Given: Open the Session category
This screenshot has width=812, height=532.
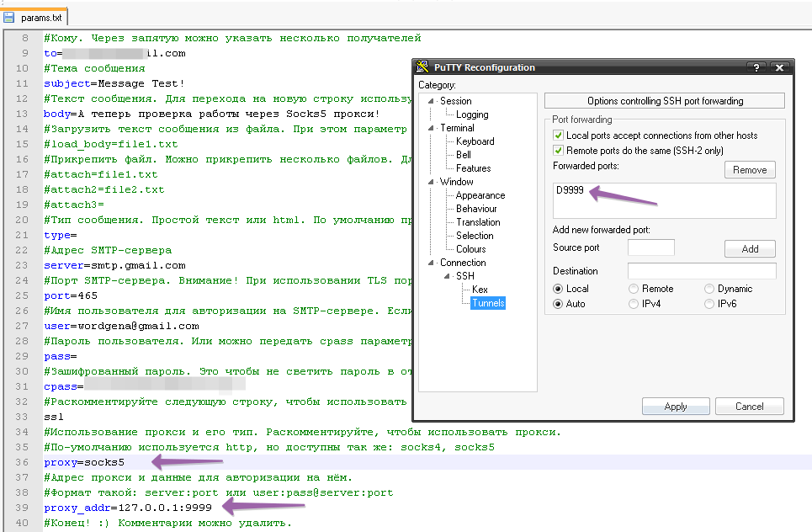Looking at the screenshot, I should pyautogui.click(x=456, y=101).
